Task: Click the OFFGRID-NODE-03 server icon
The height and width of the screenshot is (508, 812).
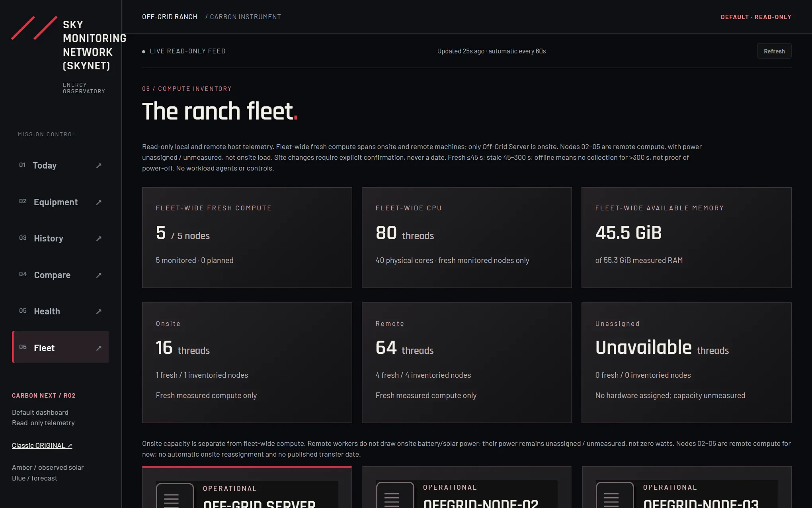Action: click(x=615, y=495)
